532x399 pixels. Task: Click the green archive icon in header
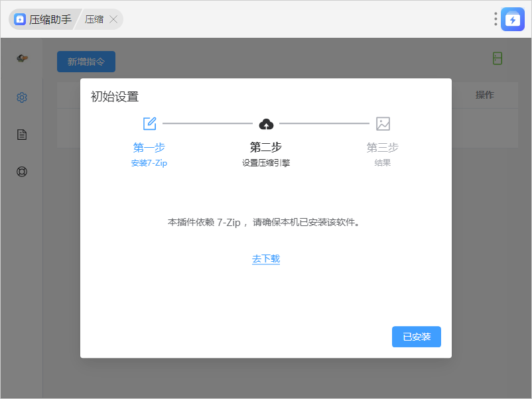pos(498,58)
